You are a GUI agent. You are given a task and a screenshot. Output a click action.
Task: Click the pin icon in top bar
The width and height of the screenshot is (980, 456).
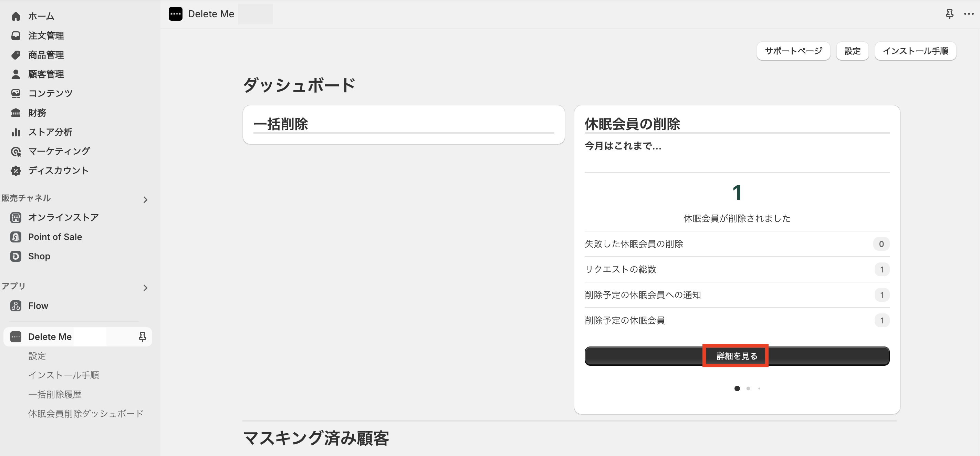coord(950,14)
